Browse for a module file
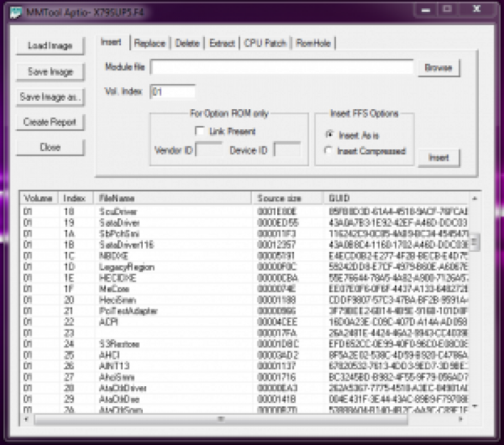 coord(439,68)
